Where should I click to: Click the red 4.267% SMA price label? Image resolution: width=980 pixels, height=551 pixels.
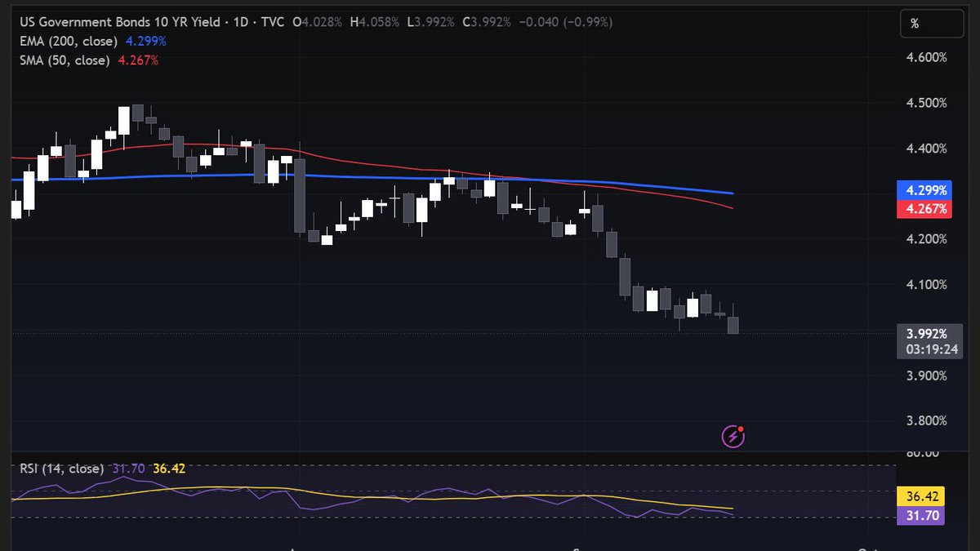[x=926, y=208]
